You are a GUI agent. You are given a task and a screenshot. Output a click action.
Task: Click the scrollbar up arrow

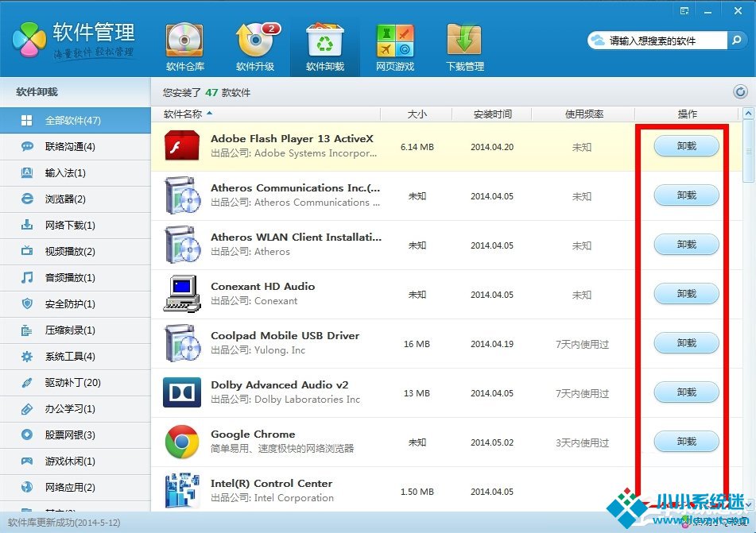[x=748, y=114]
